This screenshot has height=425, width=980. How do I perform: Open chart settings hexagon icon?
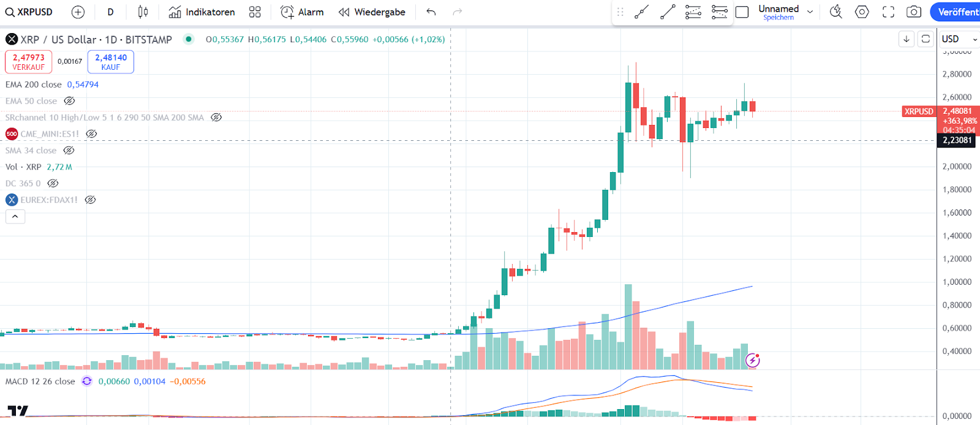(862, 12)
